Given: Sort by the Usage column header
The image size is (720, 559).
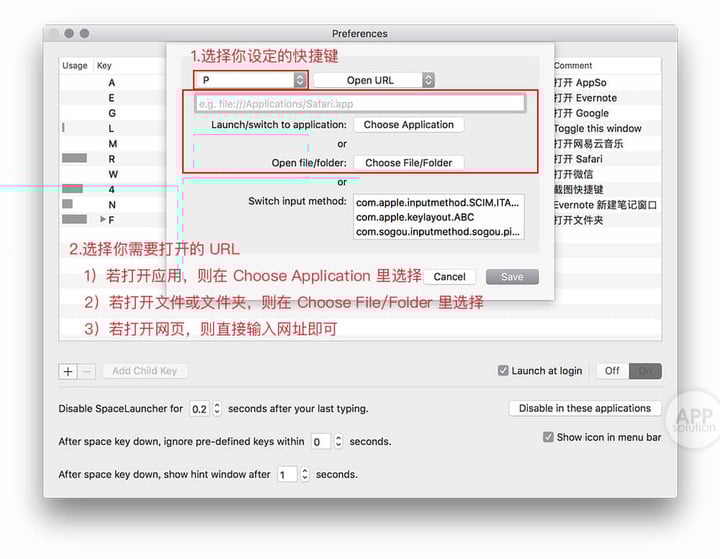Looking at the screenshot, I should pyautogui.click(x=75, y=66).
